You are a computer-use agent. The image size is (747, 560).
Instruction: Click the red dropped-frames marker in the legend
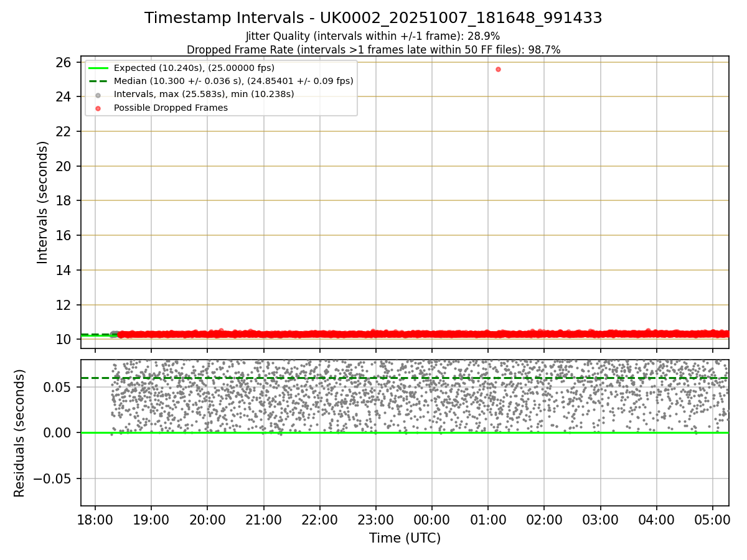pos(98,108)
